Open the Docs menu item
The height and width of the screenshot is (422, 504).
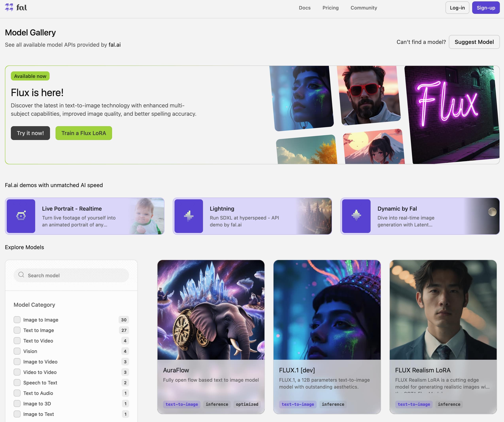(304, 7)
